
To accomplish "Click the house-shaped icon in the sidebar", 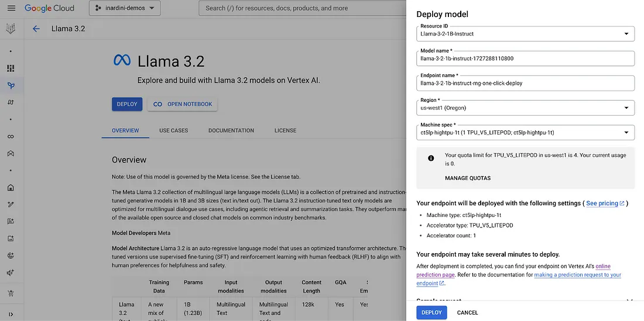I will (x=11, y=188).
